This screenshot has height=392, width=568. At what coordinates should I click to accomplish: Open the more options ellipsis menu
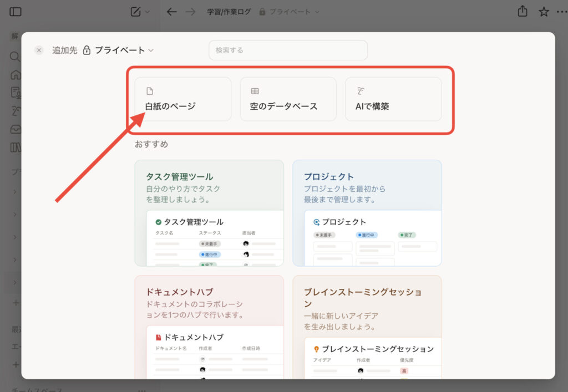562,12
